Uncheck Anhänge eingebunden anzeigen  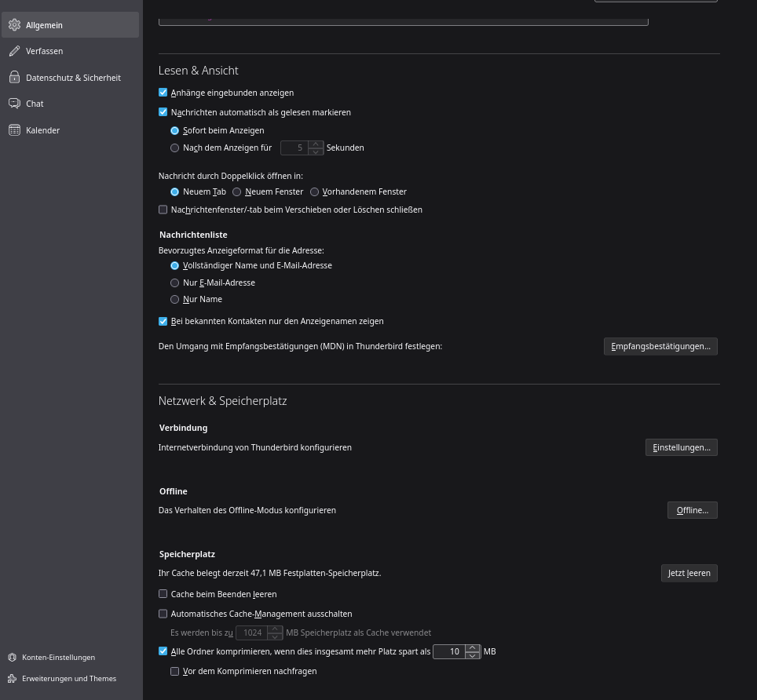[x=163, y=93]
